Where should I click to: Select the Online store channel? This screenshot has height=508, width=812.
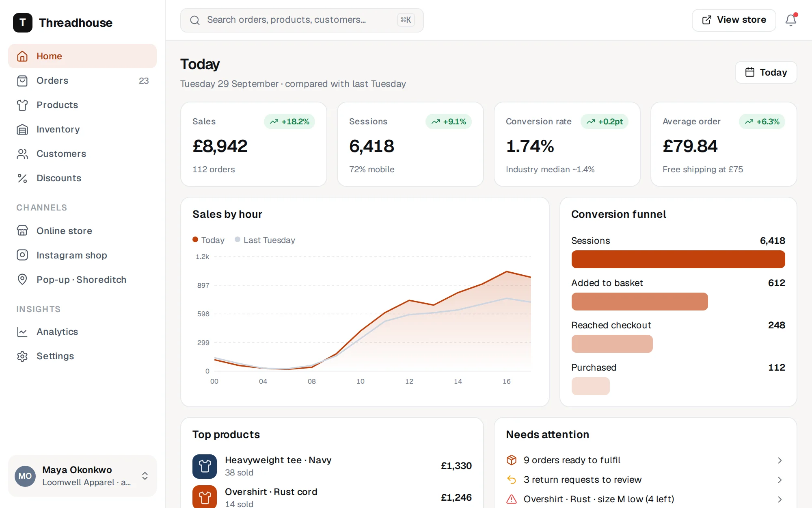click(82, 231)
